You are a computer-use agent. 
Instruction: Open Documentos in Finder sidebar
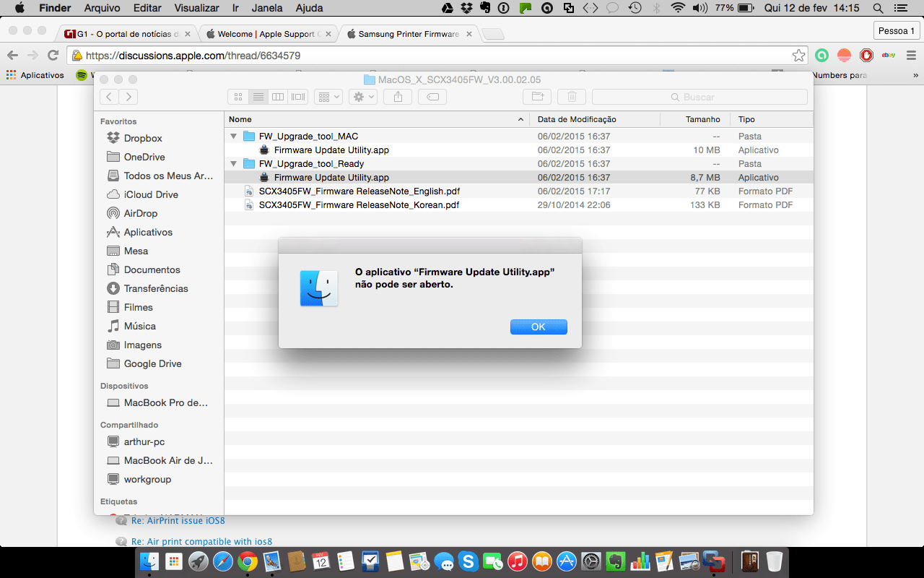point(151,269)
